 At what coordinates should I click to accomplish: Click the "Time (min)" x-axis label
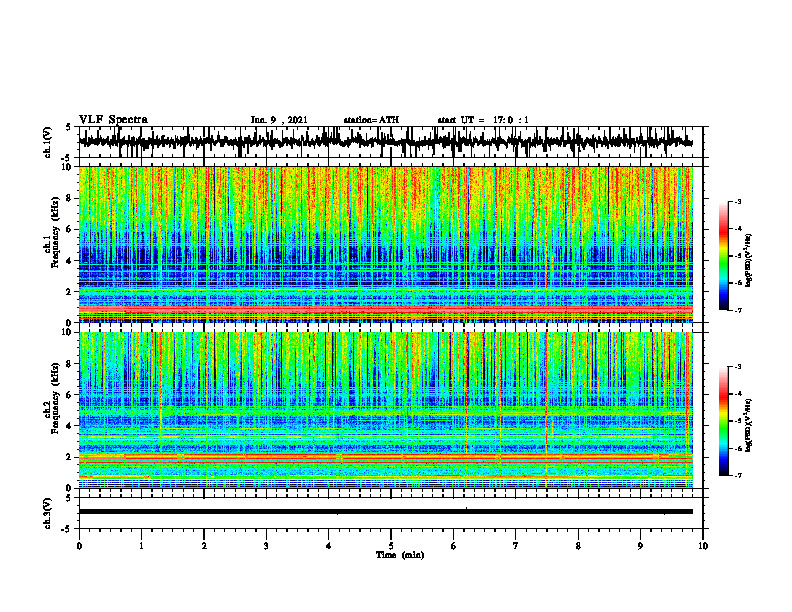pos(400,555)
